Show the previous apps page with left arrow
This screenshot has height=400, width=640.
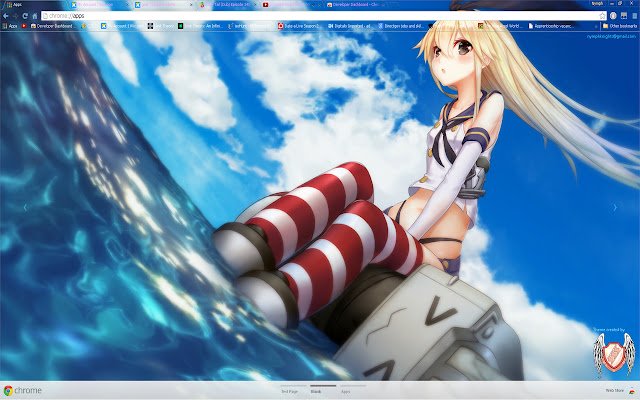25,207
